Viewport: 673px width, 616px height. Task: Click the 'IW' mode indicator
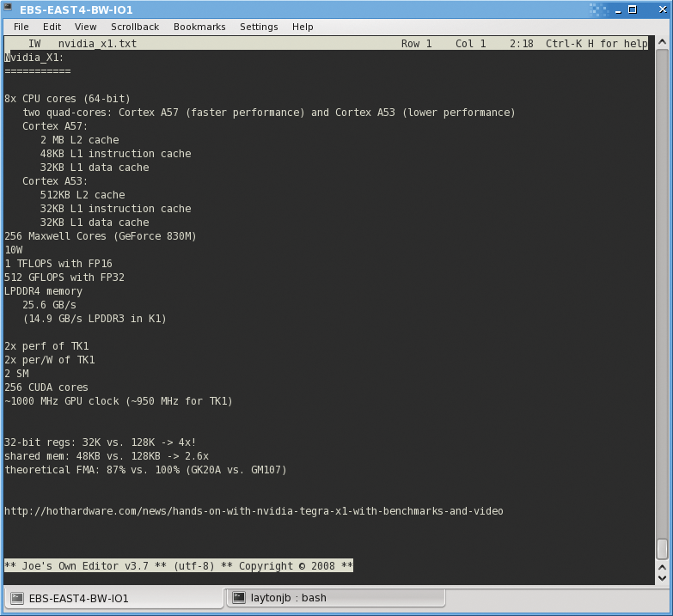(34, 43)
